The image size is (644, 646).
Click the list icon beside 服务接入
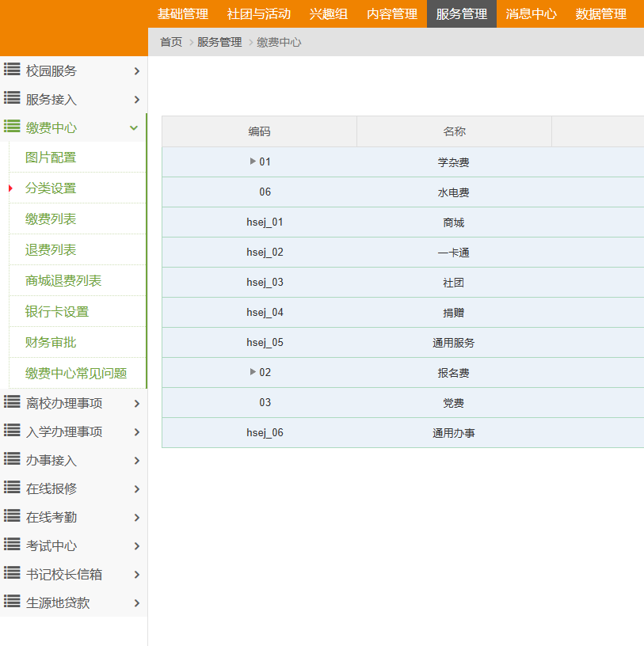click(12, 99)
